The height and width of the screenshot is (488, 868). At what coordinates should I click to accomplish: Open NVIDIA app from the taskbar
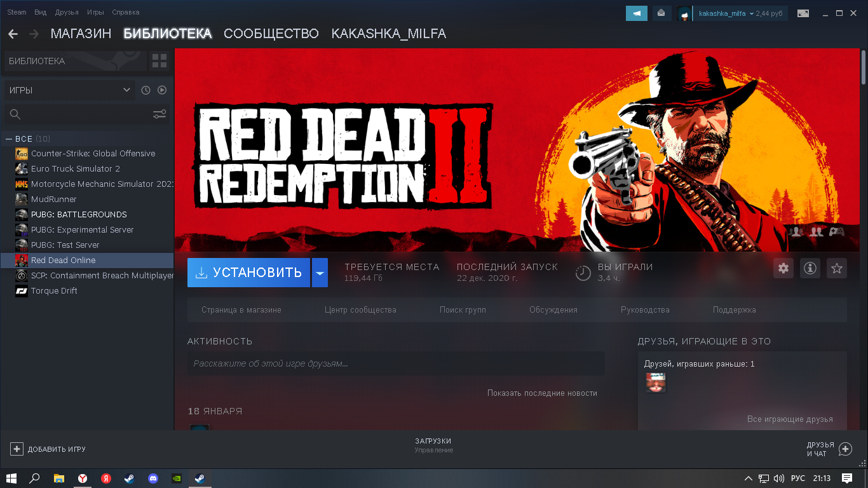coord(176,478)
